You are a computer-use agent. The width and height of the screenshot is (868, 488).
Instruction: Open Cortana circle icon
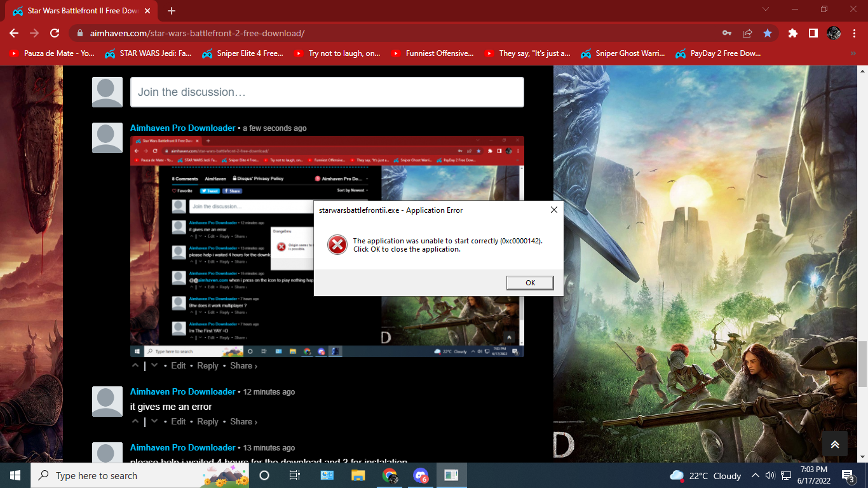tap(264, 475)
